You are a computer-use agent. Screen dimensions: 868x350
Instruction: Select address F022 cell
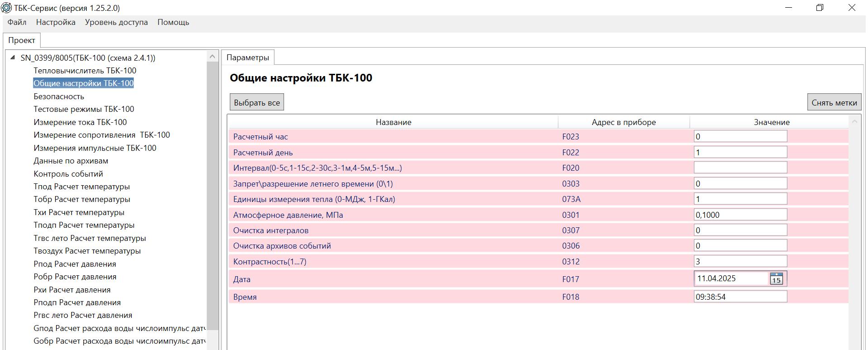coord(570,153)
